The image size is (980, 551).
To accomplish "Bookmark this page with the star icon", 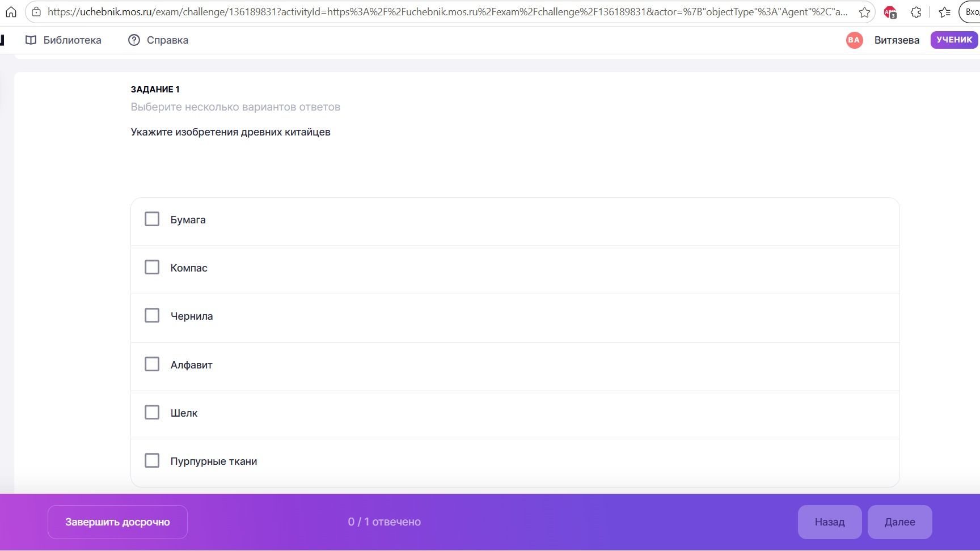I will coord(864,12).
